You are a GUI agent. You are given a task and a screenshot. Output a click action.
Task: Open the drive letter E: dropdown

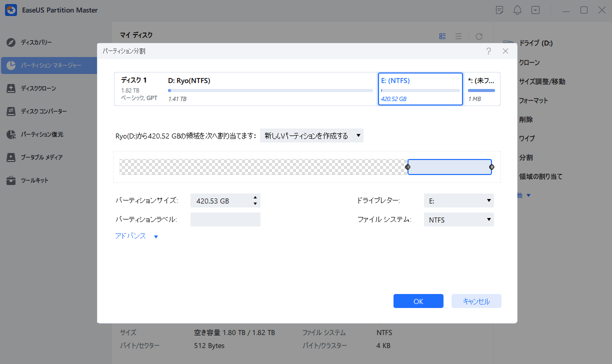[x=458, y=200]
